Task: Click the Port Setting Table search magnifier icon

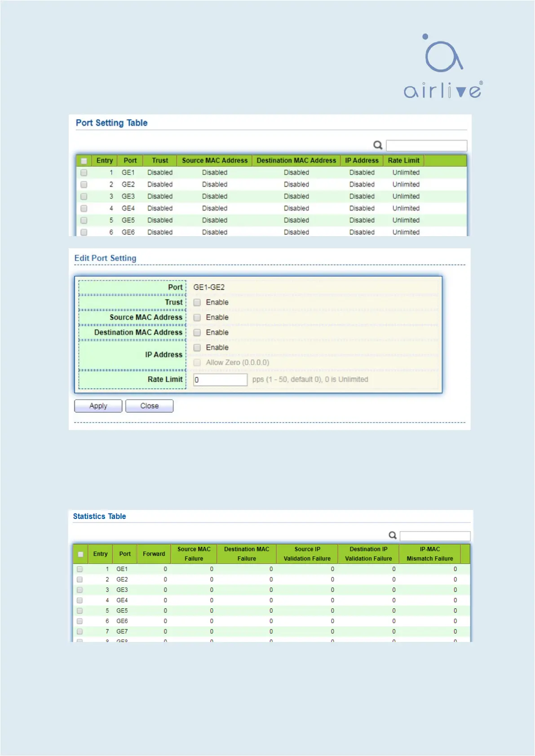Action: pyautogui.click(x=378, y=145)
